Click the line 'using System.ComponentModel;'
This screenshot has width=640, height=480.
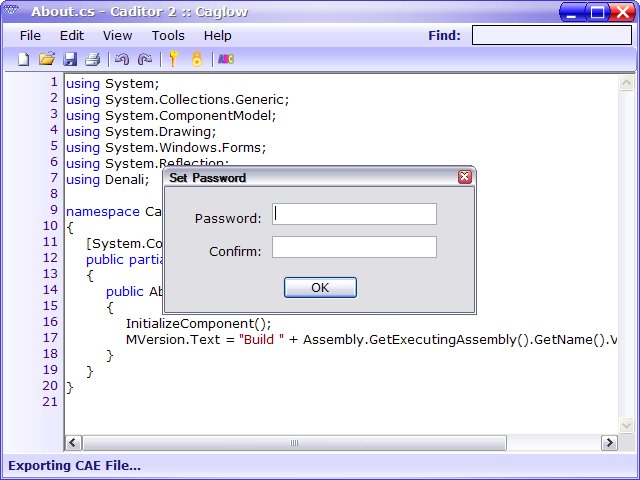pyautogui.click(x=171, y=116)
